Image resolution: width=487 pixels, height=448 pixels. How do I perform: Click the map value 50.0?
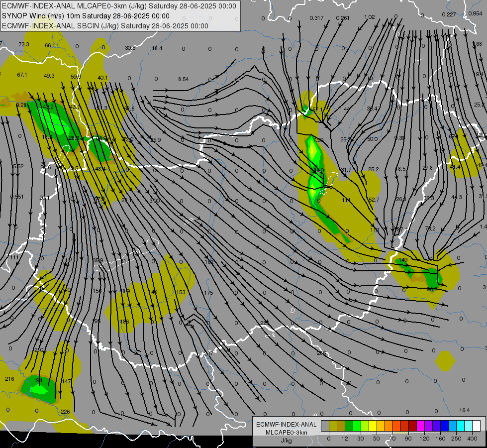[372, 139]
